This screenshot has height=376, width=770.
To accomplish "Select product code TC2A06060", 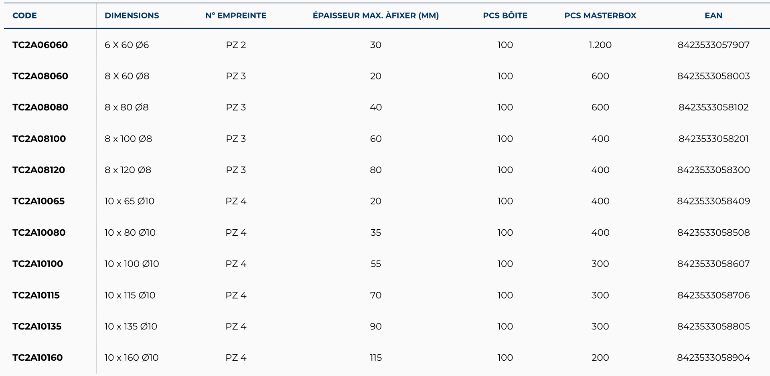I will [x=40, y=45].
